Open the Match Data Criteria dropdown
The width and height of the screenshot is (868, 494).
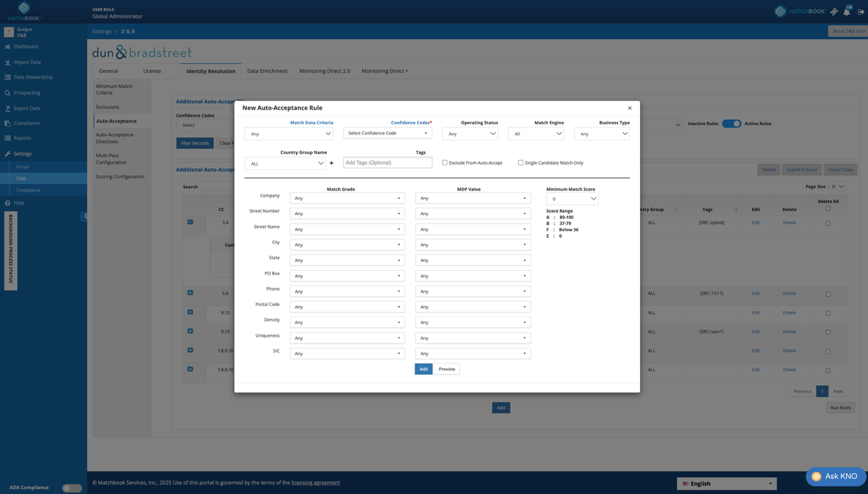[x=288, y=133]
